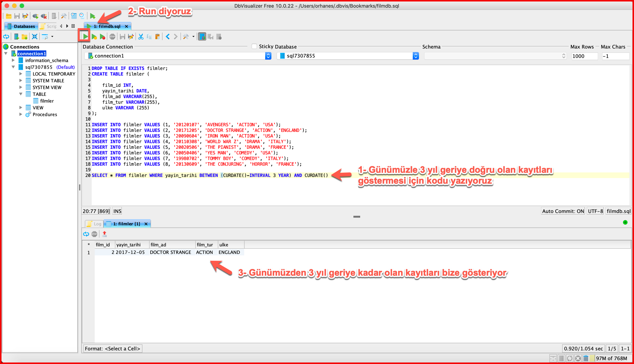Collapse the TABLE node
This screenshot has height=364, width=634.
(x=21, y=94)
